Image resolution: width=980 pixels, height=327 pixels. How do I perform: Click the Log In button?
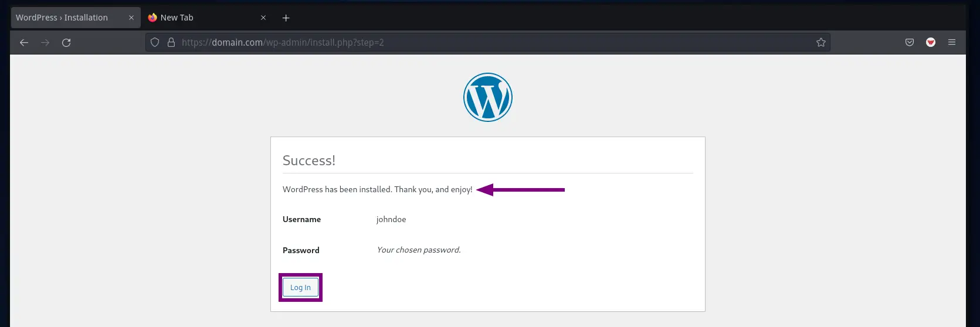click(x=300, y=287)
